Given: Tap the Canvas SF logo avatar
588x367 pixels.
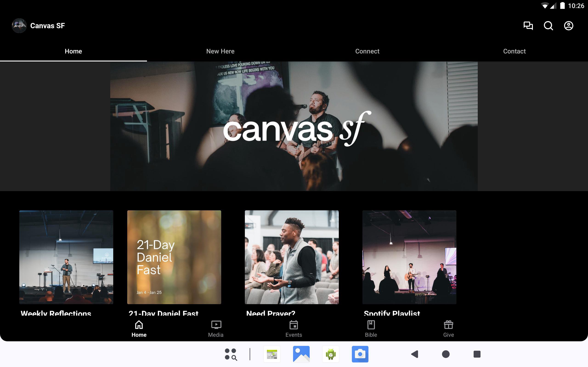Looking at the screenshot, I should click(x=19, y=26).
